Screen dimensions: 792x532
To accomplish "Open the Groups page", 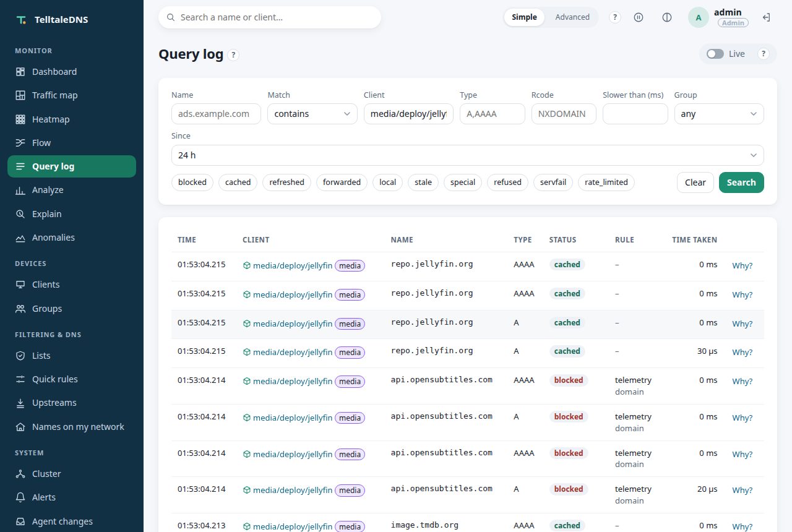I will pyautogui.click(x=72, y=309).
